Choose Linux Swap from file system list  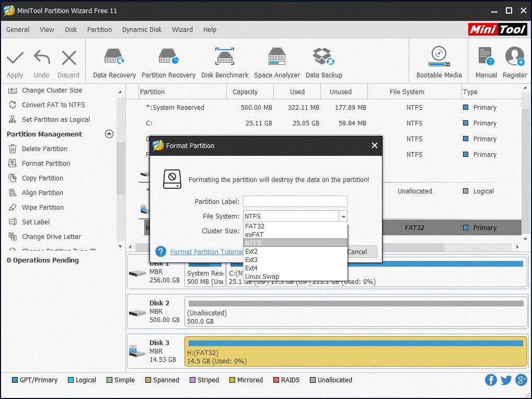295,277
